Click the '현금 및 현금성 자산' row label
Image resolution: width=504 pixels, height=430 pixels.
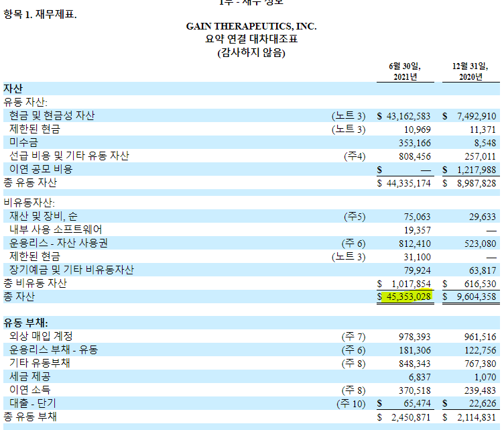click(x=52, y=115)
